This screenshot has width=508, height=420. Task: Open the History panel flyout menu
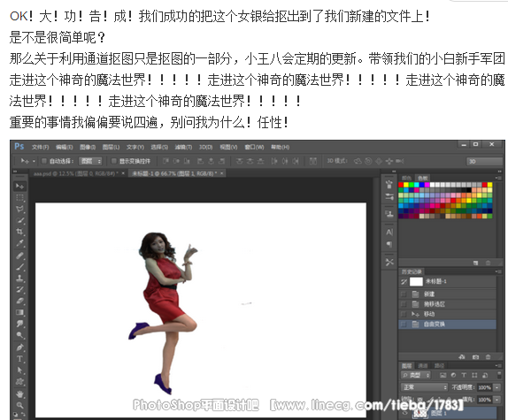498,271
